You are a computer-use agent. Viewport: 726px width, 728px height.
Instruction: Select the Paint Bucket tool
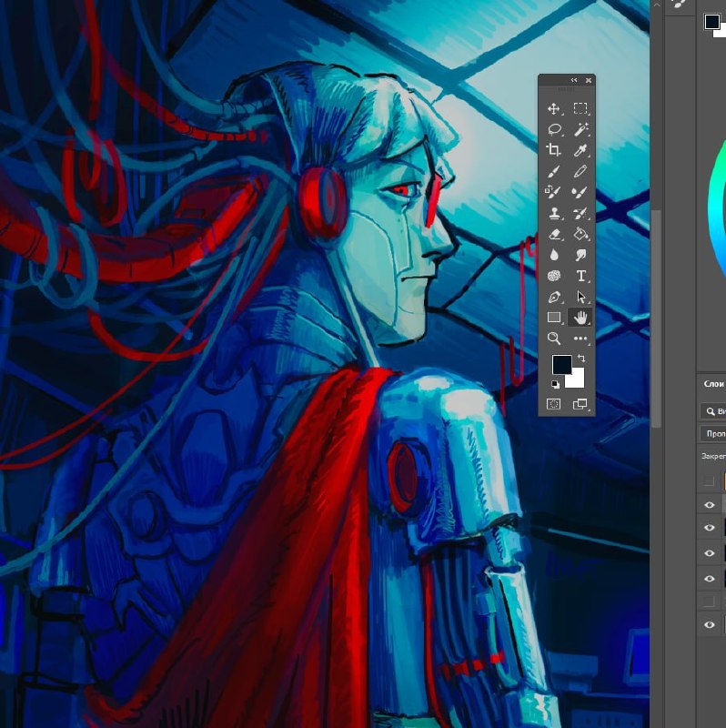pyautogui.click(x=580, y=234)
